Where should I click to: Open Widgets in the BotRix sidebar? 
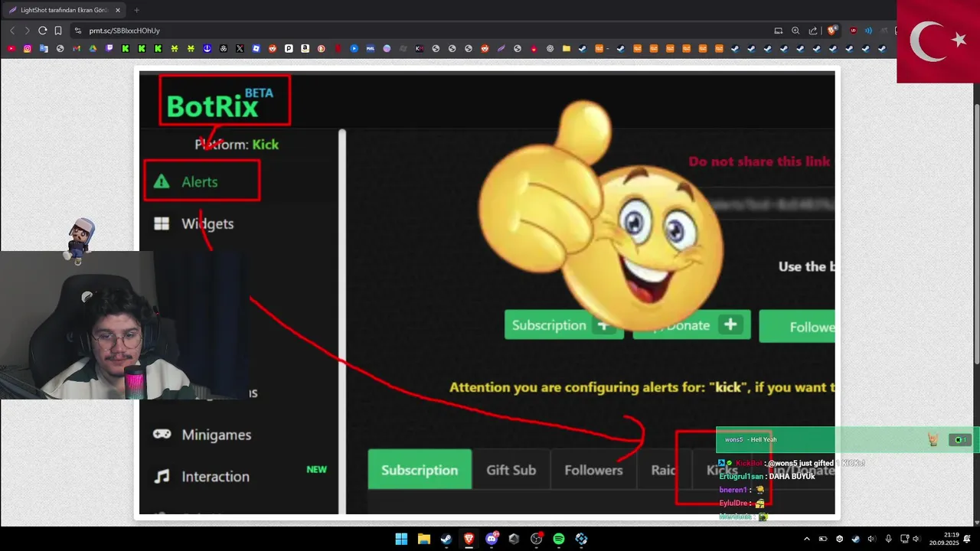click(x=194, y=223)
